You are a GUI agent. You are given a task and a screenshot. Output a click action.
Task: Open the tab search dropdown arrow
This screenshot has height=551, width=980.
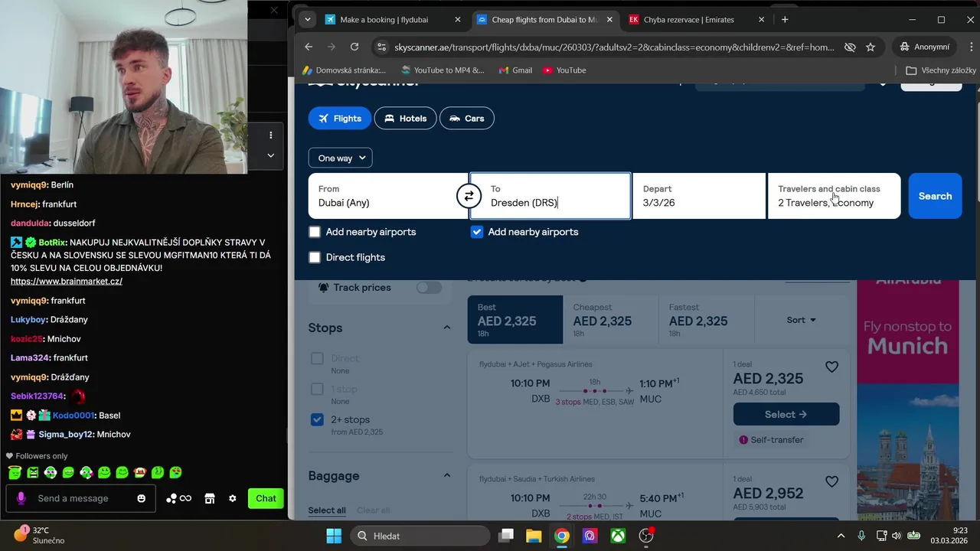(308, 19)
